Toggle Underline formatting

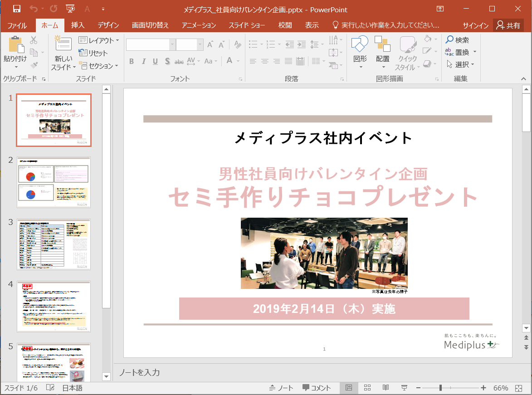point(155,61)
